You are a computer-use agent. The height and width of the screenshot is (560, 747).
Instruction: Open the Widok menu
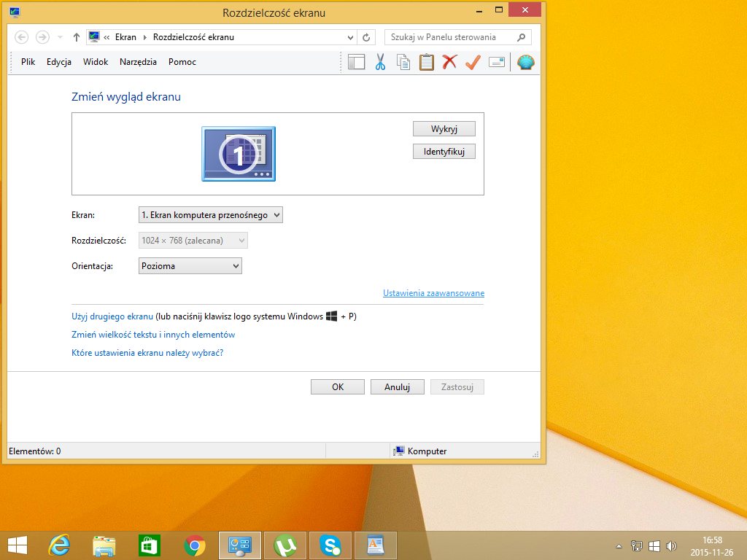96,62
